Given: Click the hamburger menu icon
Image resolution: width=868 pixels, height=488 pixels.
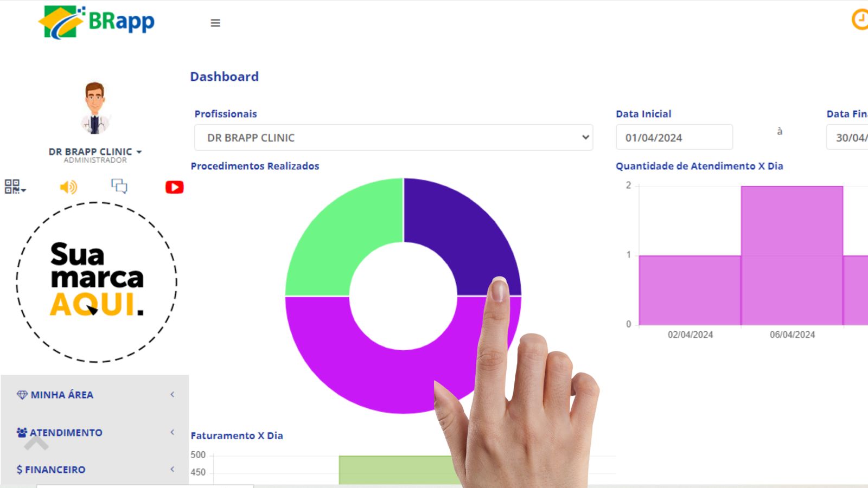Looking at the screenshot, I should [x=215, y=23].
